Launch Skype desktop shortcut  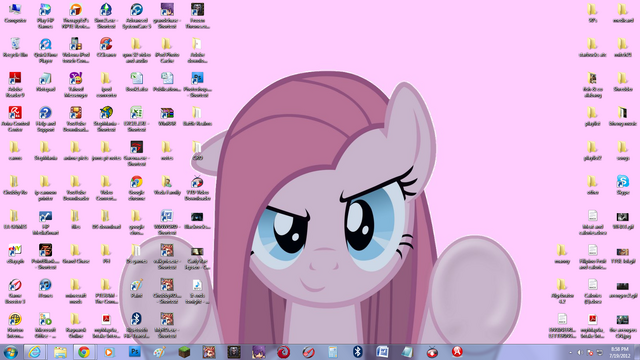click(x=623, y=185)
